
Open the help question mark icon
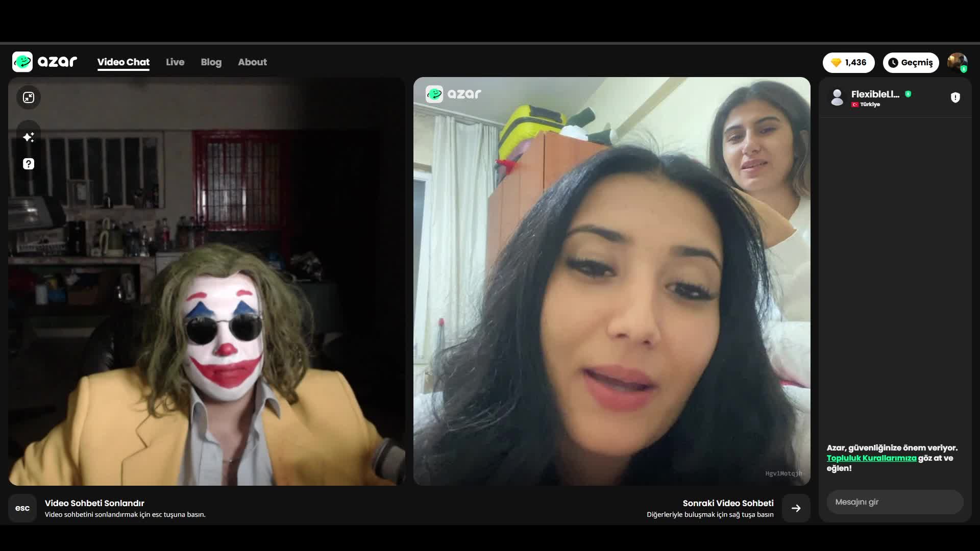point(29,164)
